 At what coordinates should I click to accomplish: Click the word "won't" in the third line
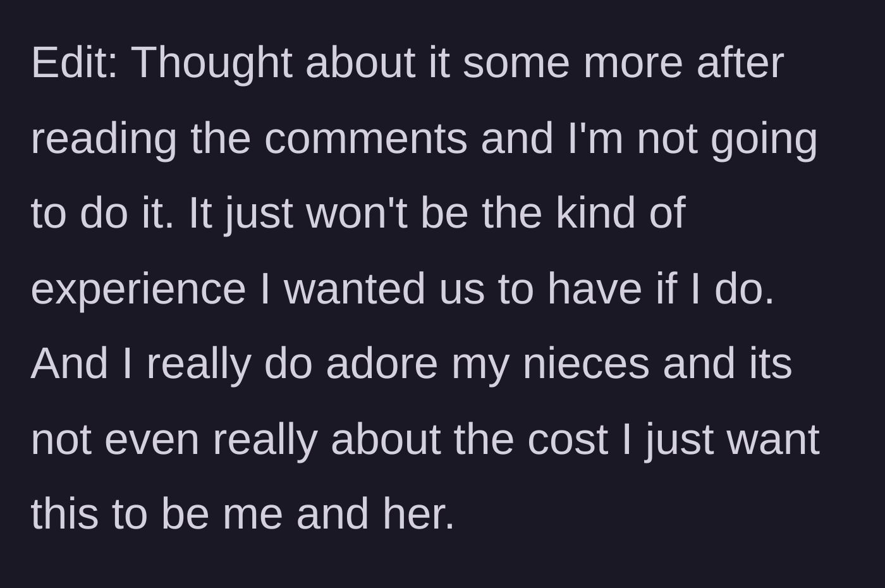[x=357, y=213]
